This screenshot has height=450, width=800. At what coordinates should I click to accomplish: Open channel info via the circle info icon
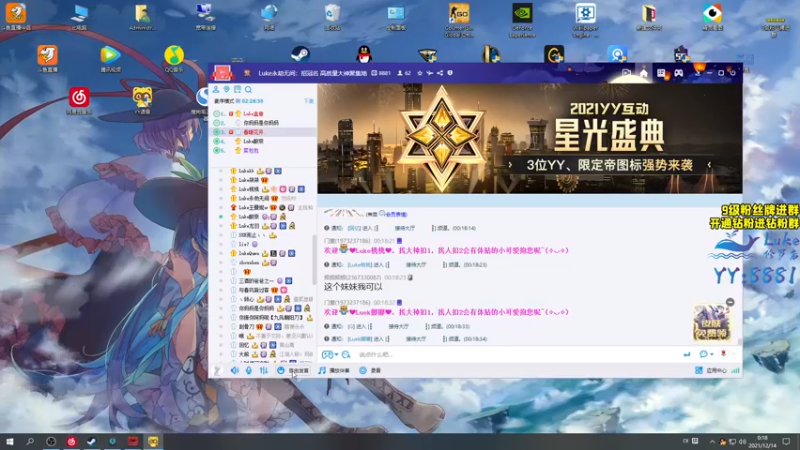[x=450, y=73]
